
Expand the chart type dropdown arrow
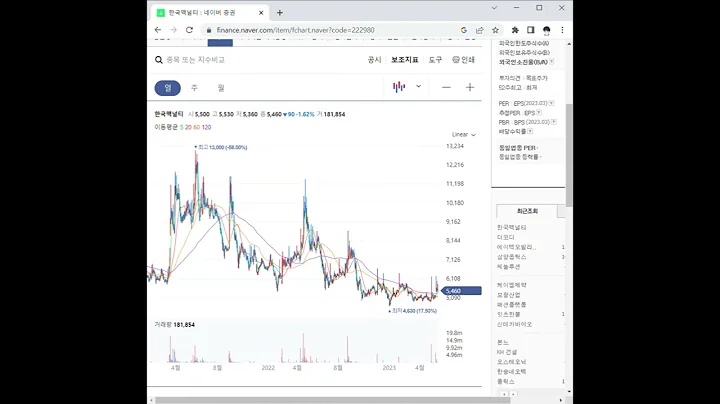click(x=418, y=86)
